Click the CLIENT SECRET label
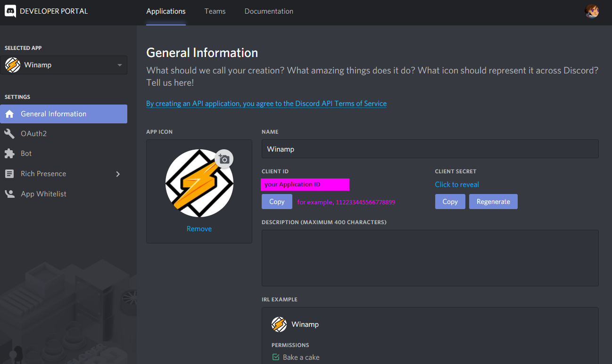Screen dimensions: 612x364 click(x=455, y=171)
